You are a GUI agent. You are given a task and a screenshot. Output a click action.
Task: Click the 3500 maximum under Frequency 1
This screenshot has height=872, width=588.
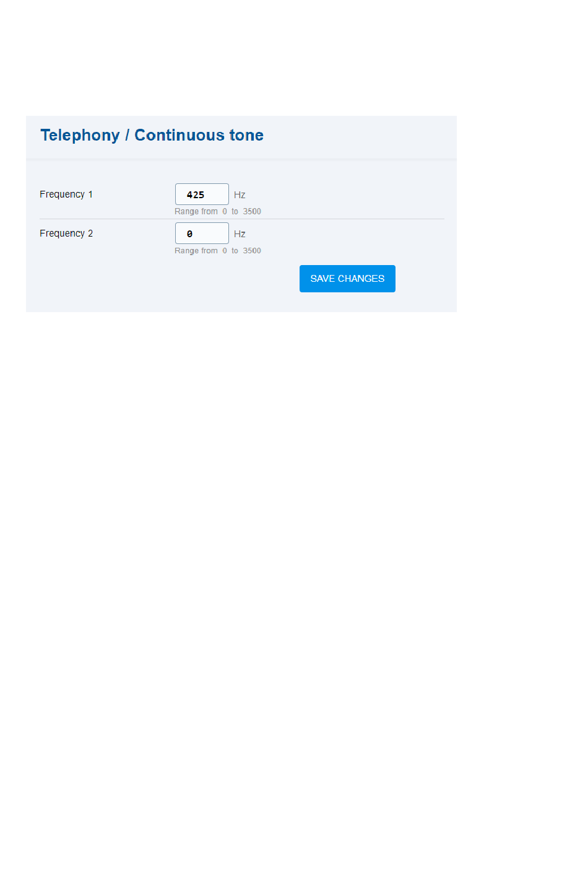pyautogui.click(x=252, y=211)
